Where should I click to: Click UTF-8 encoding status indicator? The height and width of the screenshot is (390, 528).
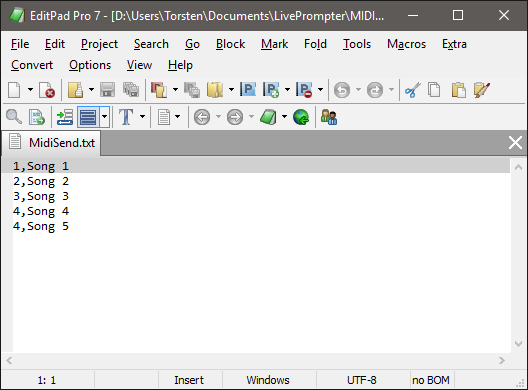point(362,380)
